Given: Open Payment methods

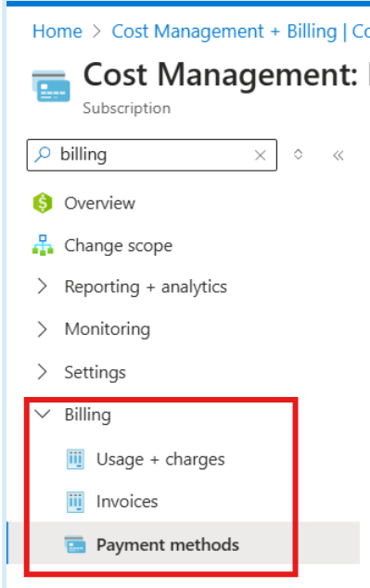Looking at the screenshot, I should tap(168, 544).
